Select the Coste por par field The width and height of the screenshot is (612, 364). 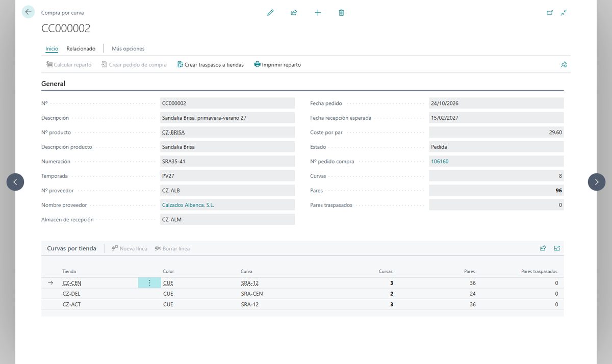(x=496, y=133)
